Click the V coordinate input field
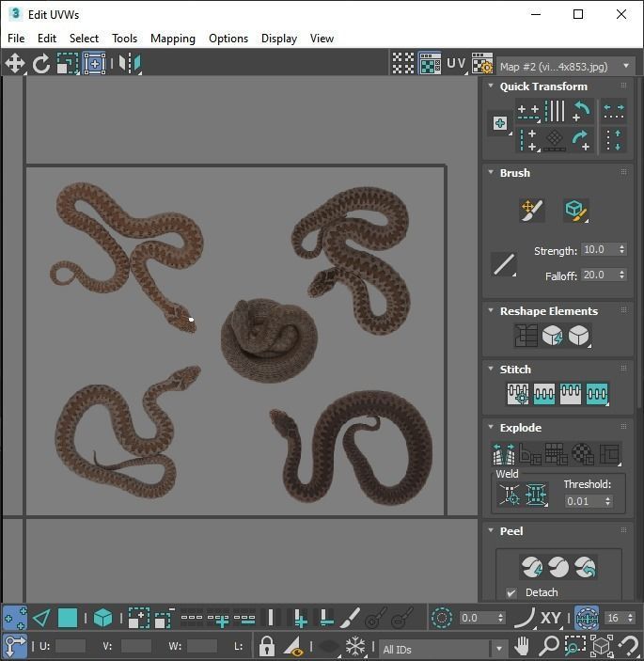Image resolution: width=644 pixels, height=661 pixels. [x=136, y=646]
